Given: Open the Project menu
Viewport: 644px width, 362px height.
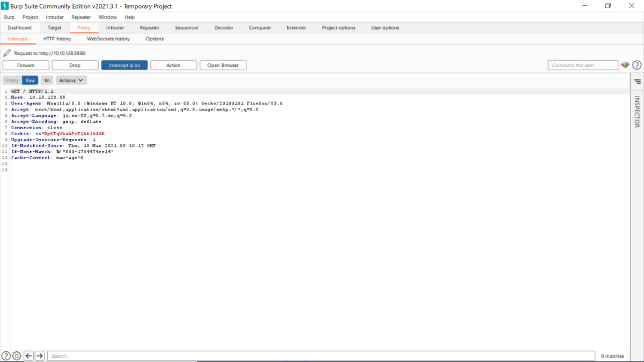Looking at the screenshot, I should [30, 17].
